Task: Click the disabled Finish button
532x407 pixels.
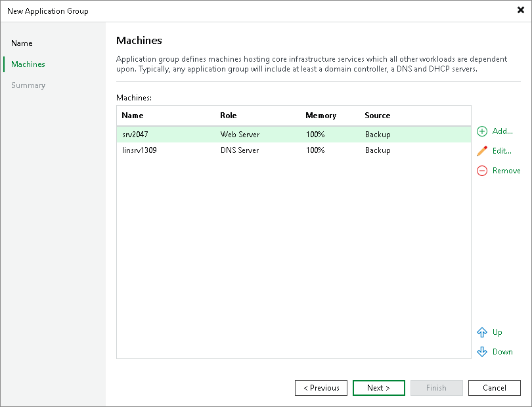Action: click(x=436, y=388)
